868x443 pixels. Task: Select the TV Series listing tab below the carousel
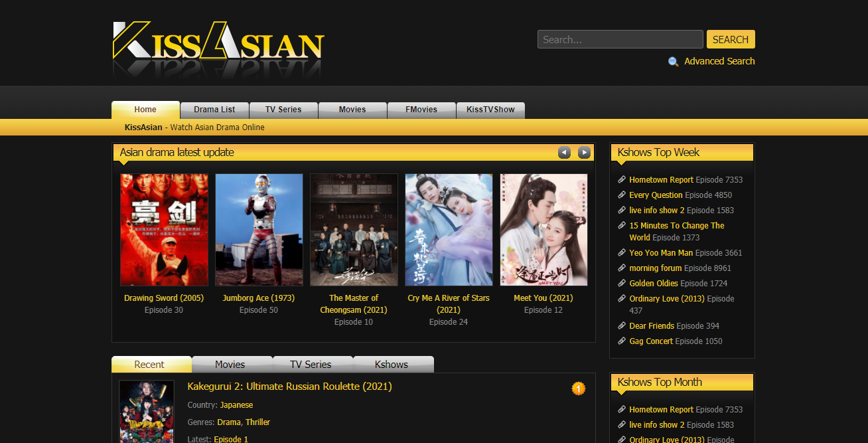(x=313, y=365)
